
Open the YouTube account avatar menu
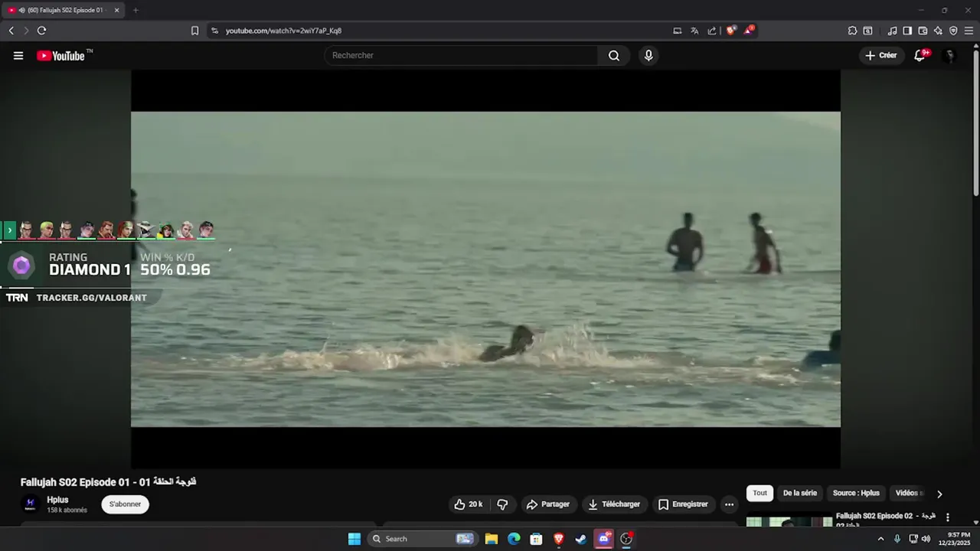tap(949, 56)
